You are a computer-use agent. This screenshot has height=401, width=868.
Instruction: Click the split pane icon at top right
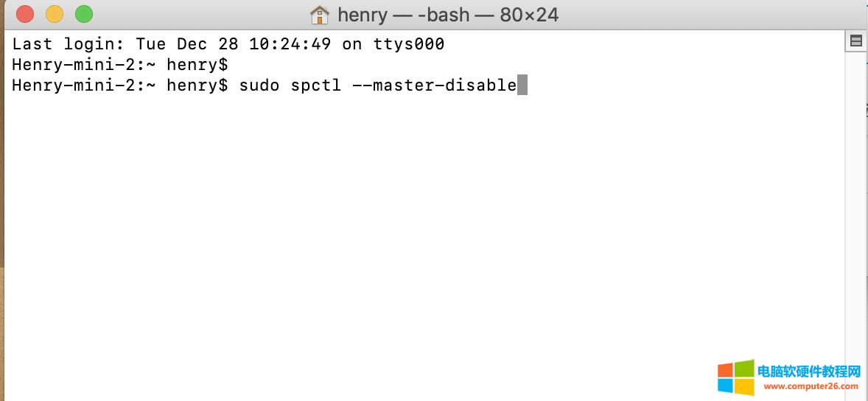pos(856,41)
